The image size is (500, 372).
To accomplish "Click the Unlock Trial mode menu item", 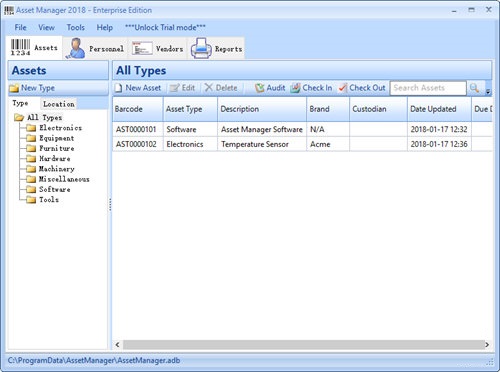I will click(x=165, y=27).
